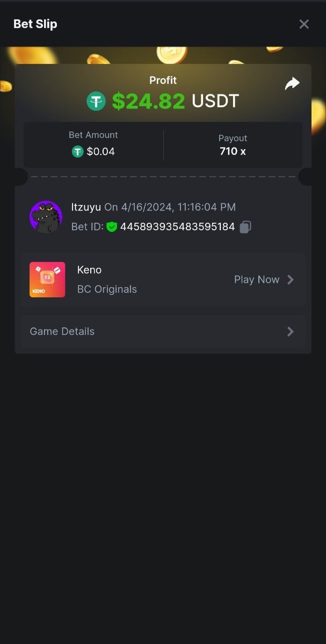Image resolution: width=326 pixels, height=644 pixels.
Task: Click the Play Now link
Action: 256,280
